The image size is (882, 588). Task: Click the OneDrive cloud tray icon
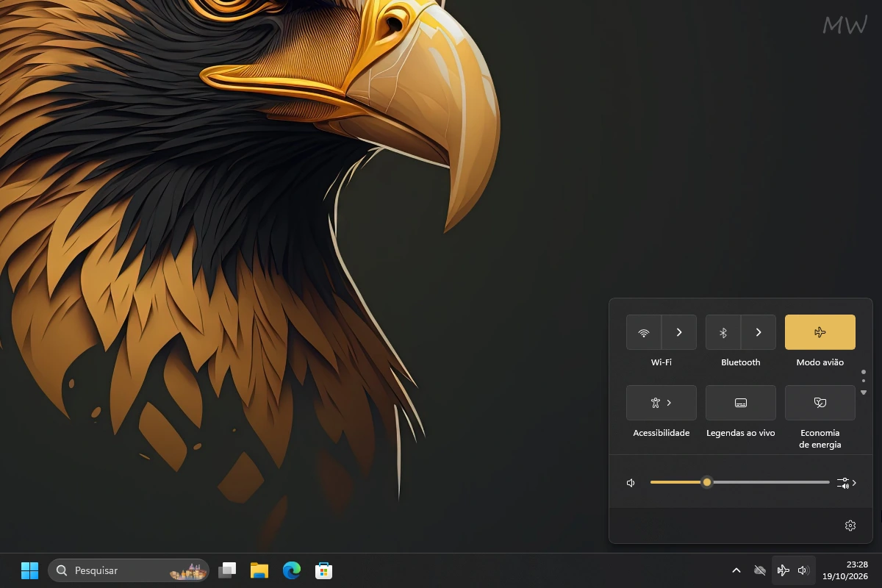[760, 570]
